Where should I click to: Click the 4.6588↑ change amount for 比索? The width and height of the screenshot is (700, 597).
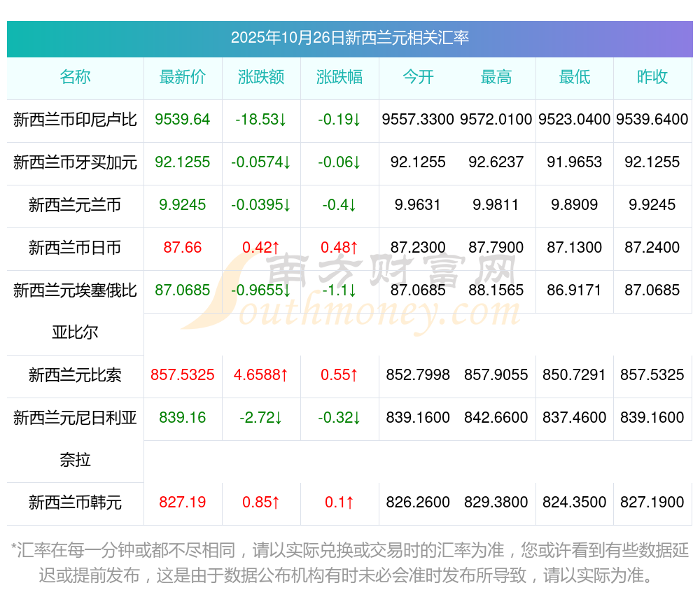[261, 375]
